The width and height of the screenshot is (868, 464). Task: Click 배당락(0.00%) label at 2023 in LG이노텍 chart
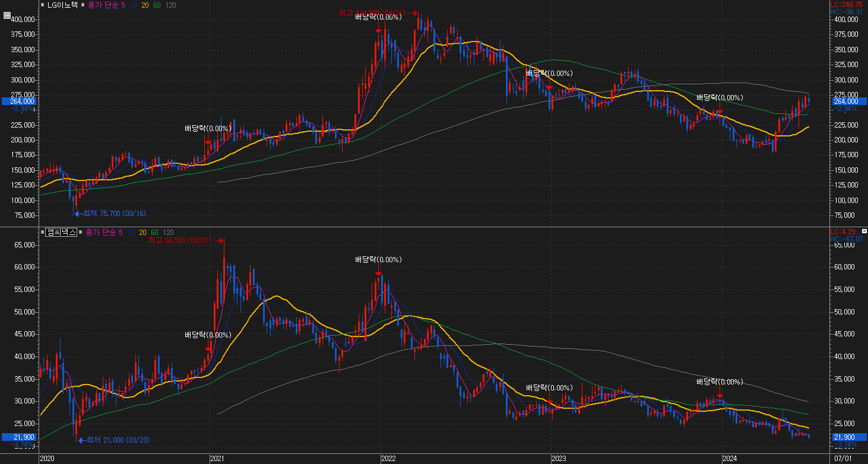point(549,74)
